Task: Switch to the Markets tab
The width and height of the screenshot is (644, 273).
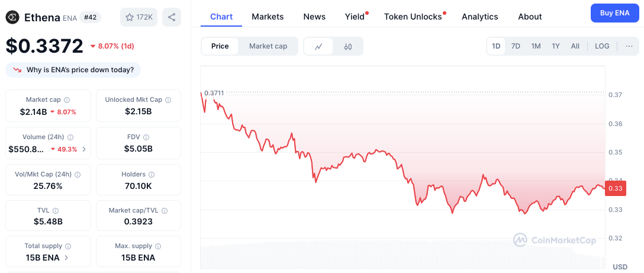Action: point(268,17)
